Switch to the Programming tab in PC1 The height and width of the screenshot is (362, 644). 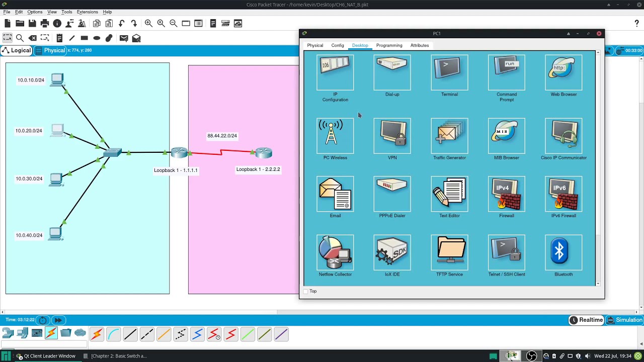coord(389,45)
